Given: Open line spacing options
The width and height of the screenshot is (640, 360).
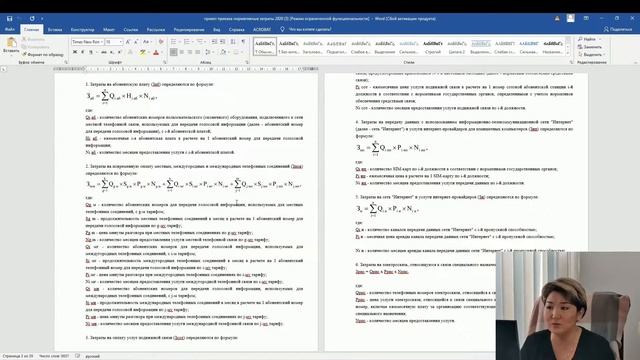Looking at the screenshot, I should (209, 52).
